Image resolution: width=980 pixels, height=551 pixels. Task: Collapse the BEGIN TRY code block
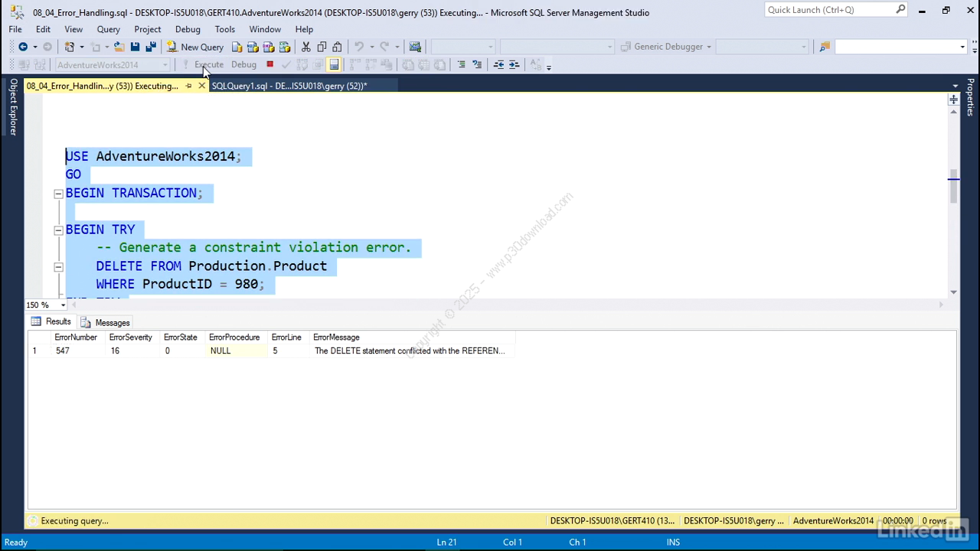click(58, 230)
